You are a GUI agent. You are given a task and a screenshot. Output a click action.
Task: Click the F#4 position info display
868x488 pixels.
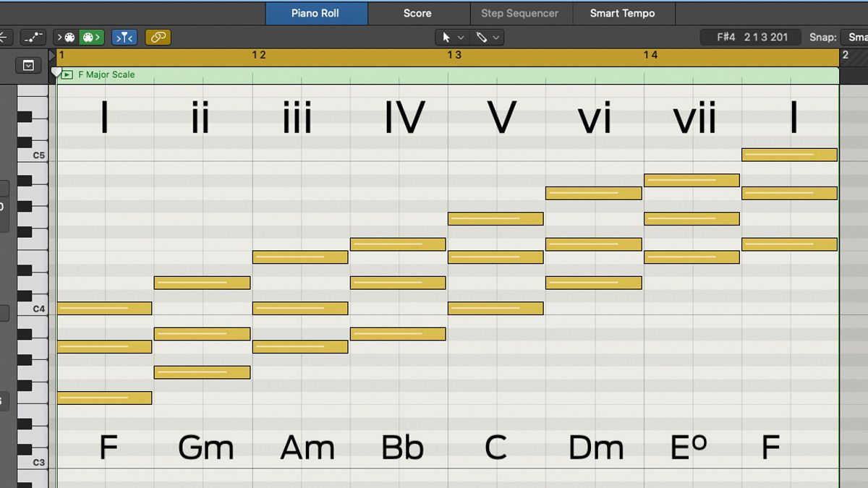750,37
